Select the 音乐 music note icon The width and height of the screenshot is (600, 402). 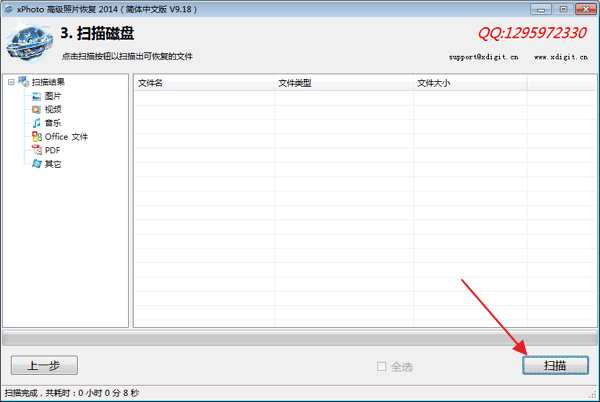[x=36, y=123]
